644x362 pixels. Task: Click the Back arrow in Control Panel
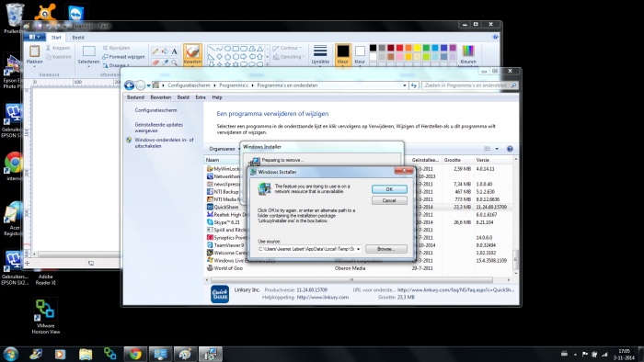click(129, 85)
